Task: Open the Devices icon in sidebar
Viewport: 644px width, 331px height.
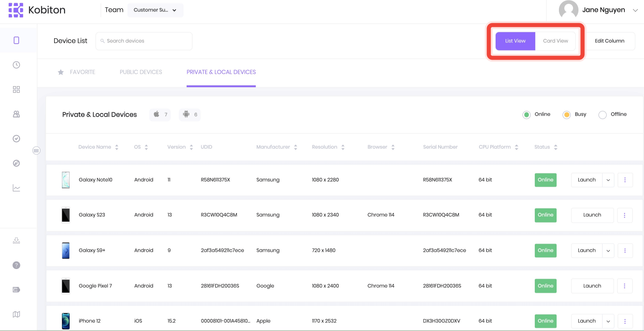Action: [16, 41]
